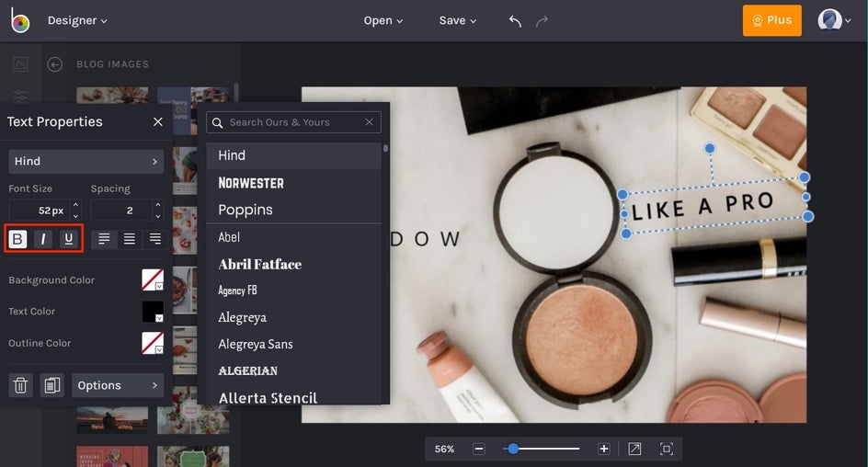868x467 pixels.
Task: Toggle italic text formatting
Action: [43, 239]
